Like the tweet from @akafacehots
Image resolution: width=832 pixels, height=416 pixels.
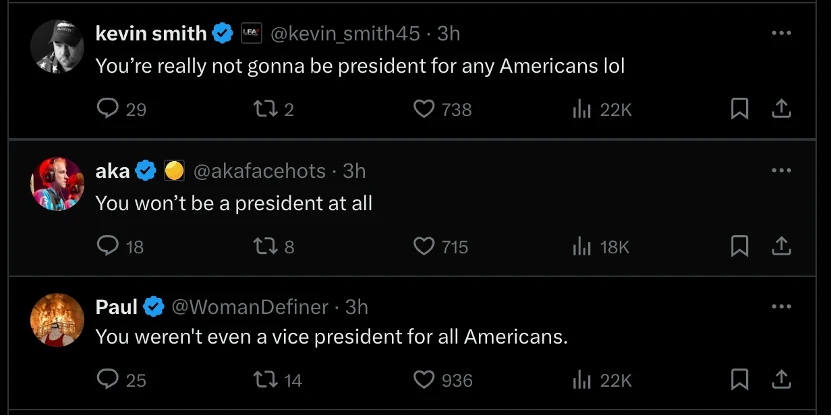[425, 246]
